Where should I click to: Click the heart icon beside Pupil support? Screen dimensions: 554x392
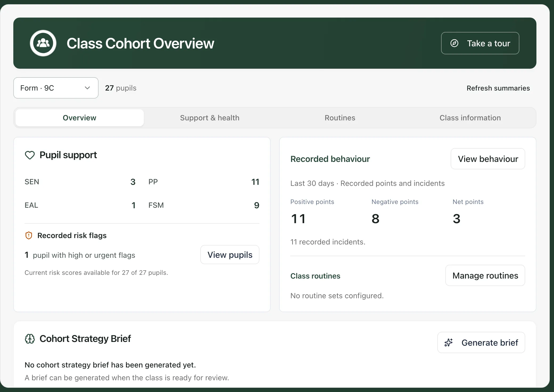click(30, 155)
